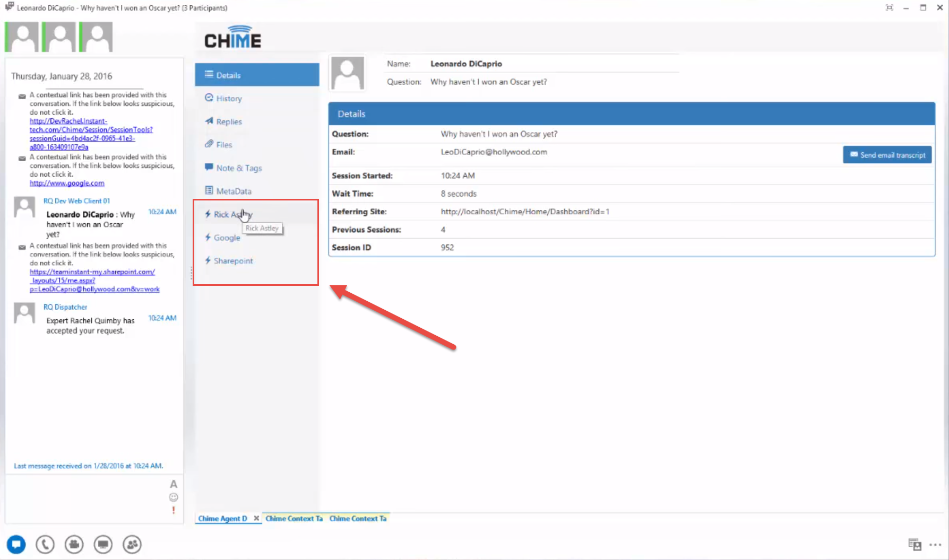The height and width of the screenshot is (560, 949).
Task: Click the RQ Dev Web Client avatar
Action: [24, 207]
